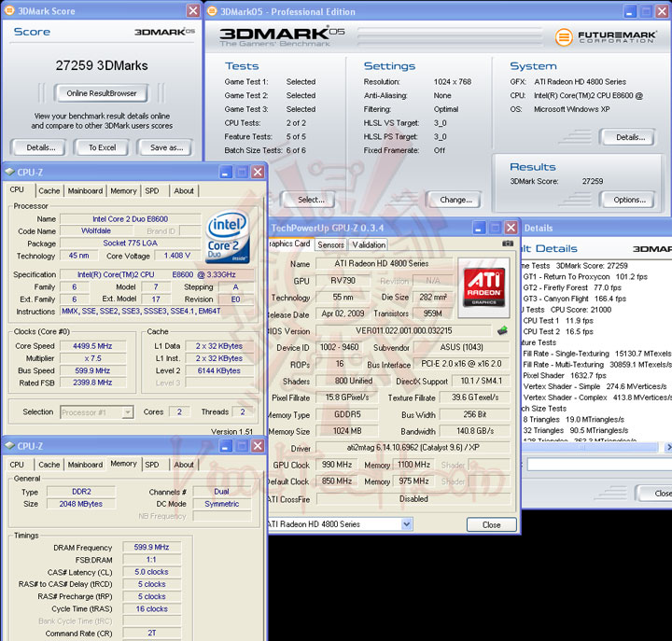The height and width of the screenshot is (641, 672).
Task: Open graphics card selector dropdown in GPU-Z
Action: [x=406, y=523]
